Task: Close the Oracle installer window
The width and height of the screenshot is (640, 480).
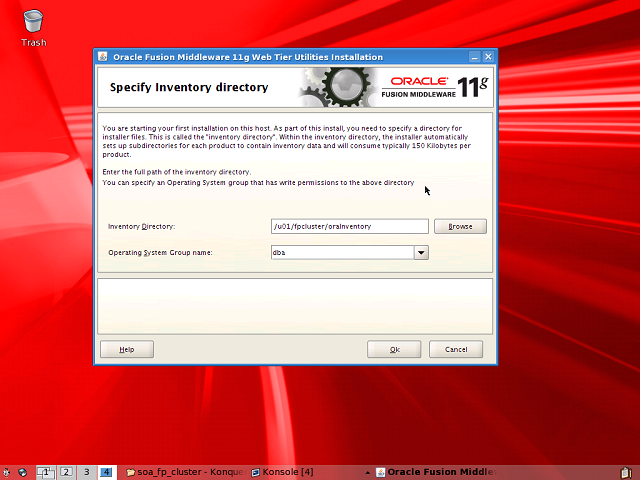Action: click(488, 57)
